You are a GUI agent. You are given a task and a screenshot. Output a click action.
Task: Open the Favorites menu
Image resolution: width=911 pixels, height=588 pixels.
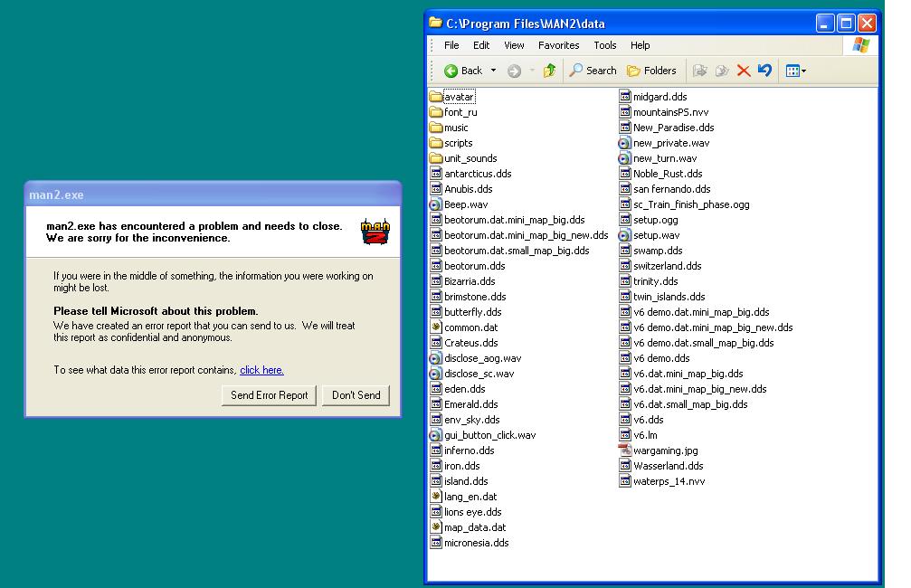pyautogui.click(x=558, y=45)
